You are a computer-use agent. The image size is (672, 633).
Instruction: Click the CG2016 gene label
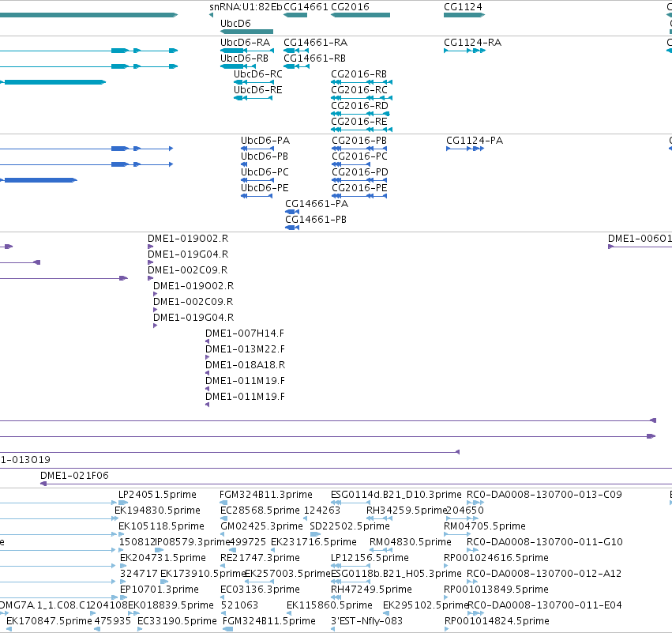click(350, 7)
